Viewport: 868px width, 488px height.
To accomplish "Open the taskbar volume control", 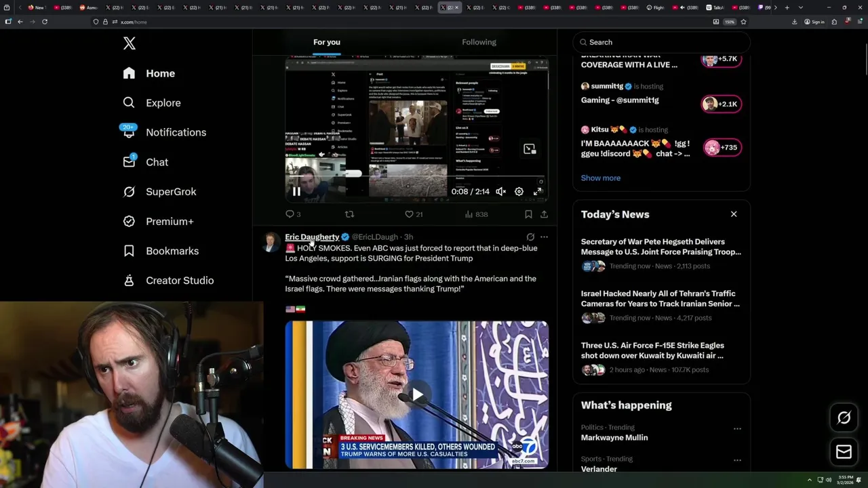I will click(x=829, y=480).
